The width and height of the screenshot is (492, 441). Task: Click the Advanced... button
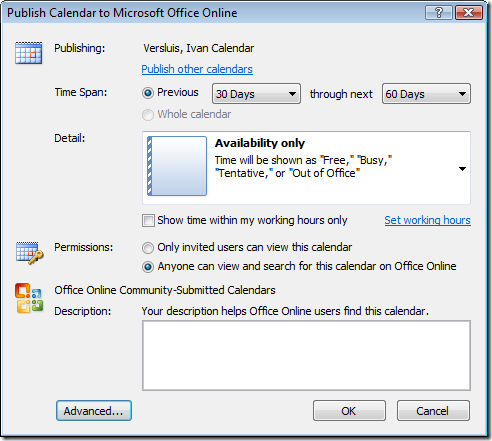point(94,411)
